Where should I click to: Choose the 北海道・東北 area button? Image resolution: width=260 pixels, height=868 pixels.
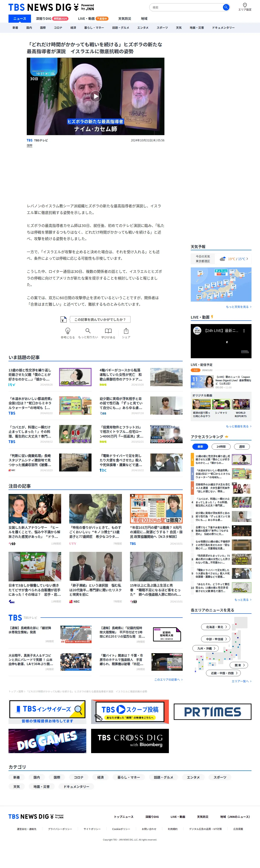point(216,627)
